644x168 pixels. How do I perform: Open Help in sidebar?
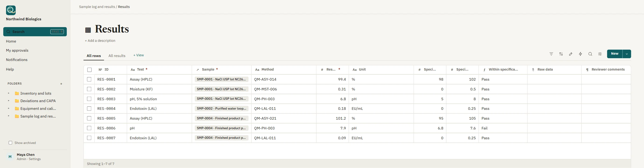(x=10, y=69)
